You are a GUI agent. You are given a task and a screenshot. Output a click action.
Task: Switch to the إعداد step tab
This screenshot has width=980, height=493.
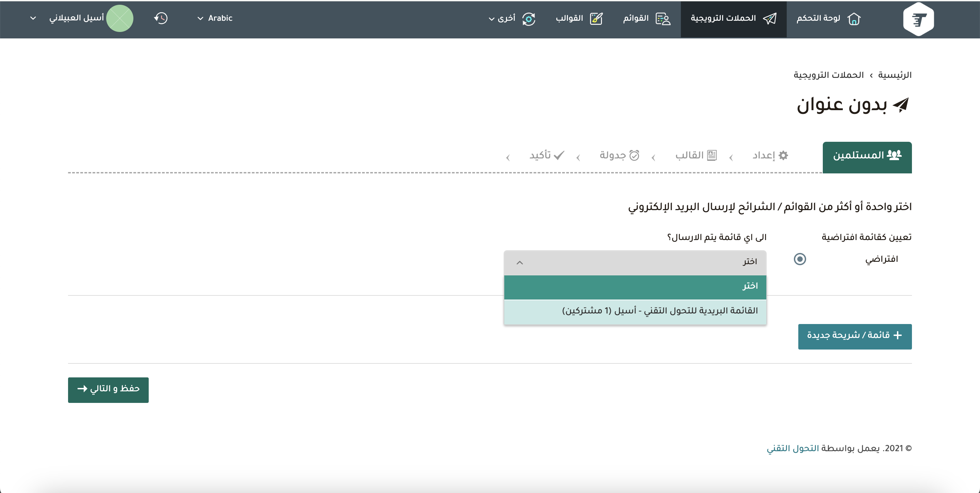pos(770,155)
